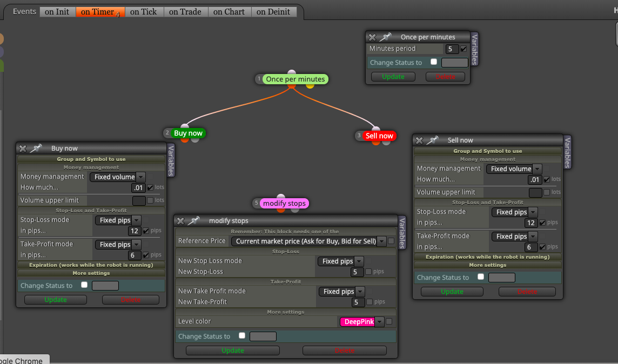
Task: Expand Expiration section in Buy now panel
Action: click(91, 265)
